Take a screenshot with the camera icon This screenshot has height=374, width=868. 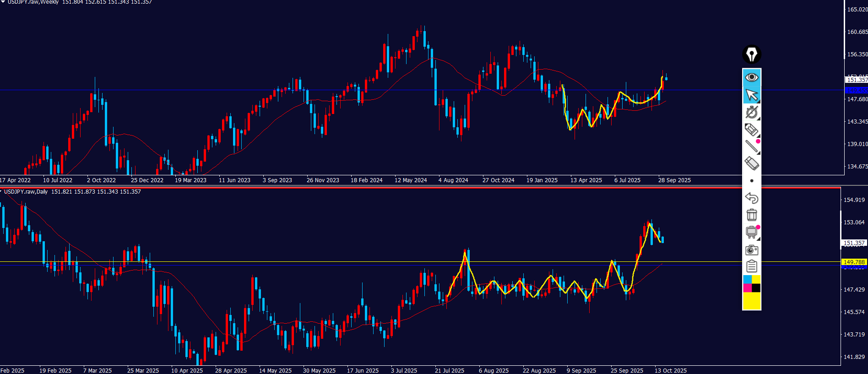[751, 250]
